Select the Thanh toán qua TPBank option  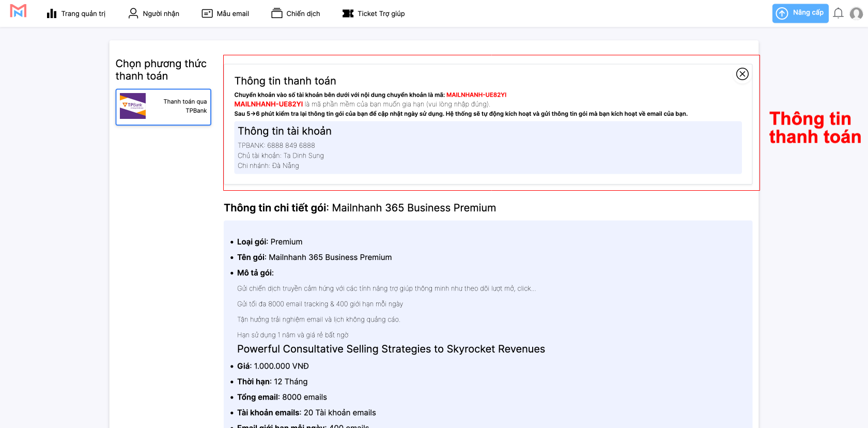(x=185, y=106)
